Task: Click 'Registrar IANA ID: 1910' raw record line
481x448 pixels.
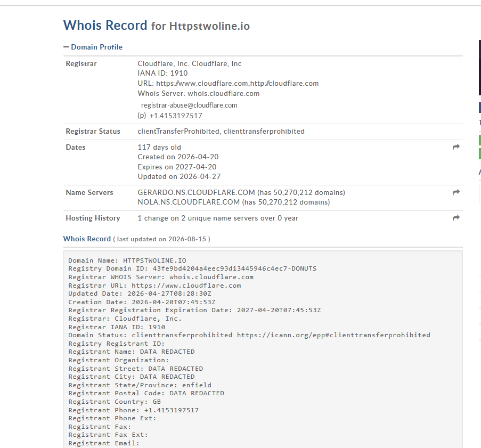Action: tap(117, 327)
